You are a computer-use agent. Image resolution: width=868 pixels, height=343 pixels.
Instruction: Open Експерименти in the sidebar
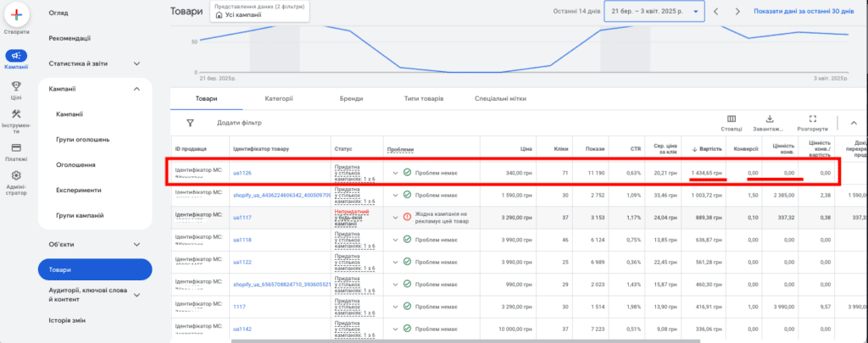[x=79, y=190]
